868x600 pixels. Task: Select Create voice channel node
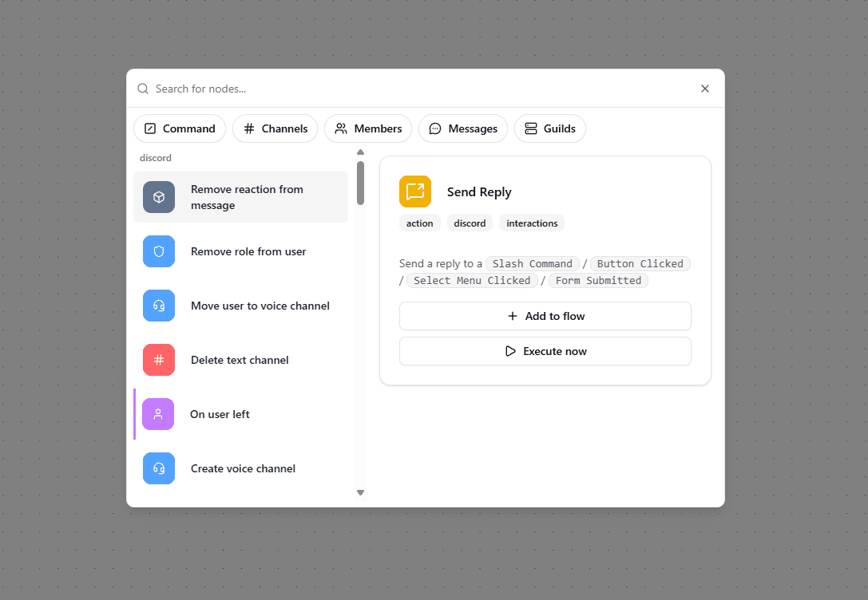pos(241,468)
